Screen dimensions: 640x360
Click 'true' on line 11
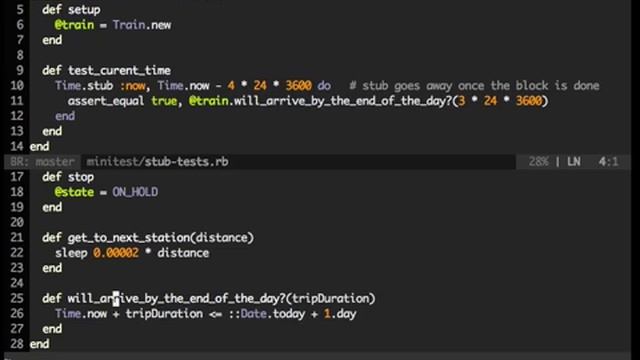tap(164, 101)
